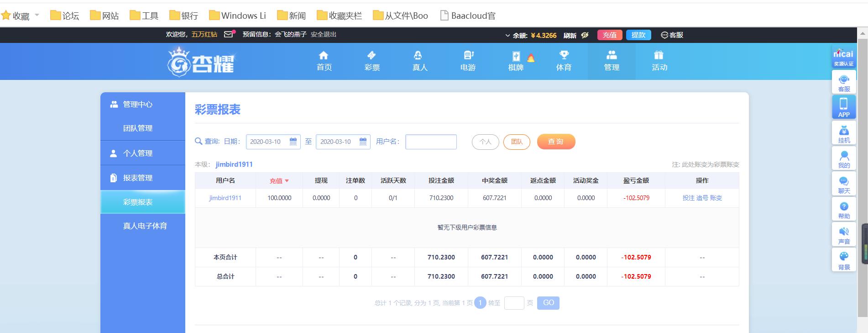Open the 体育 sports trophy icon
Screen dimensions: 868x333
click(564, 56)
